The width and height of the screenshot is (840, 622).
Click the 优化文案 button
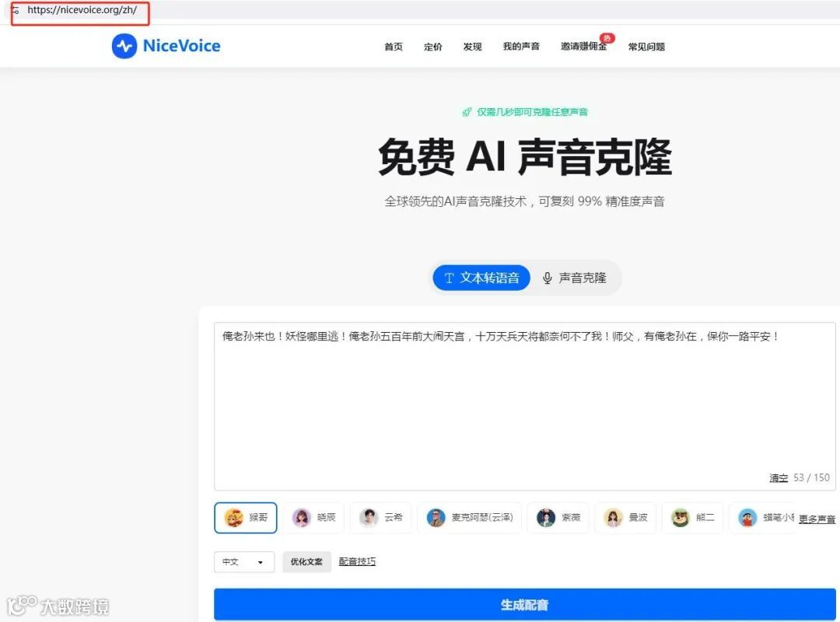pyautogui.click(x=307, y=562)
